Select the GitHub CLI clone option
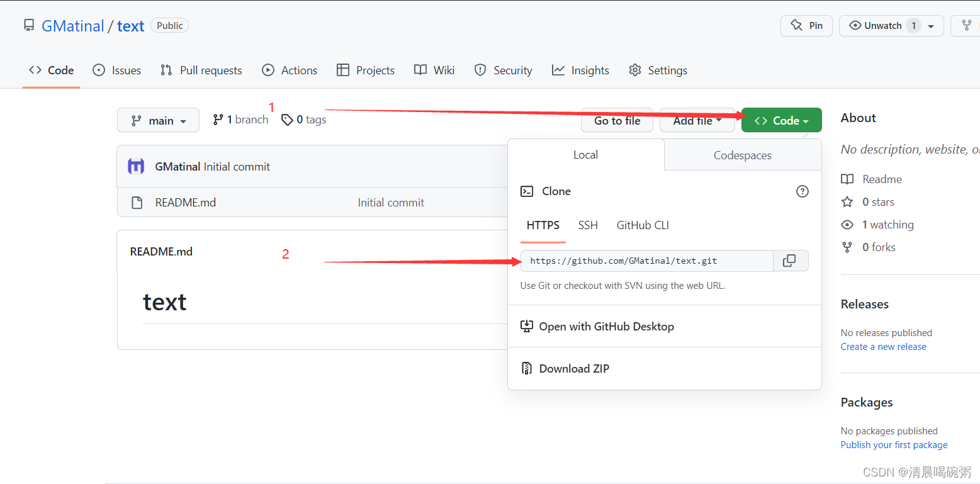980x484 pixels. pos(643,225)
